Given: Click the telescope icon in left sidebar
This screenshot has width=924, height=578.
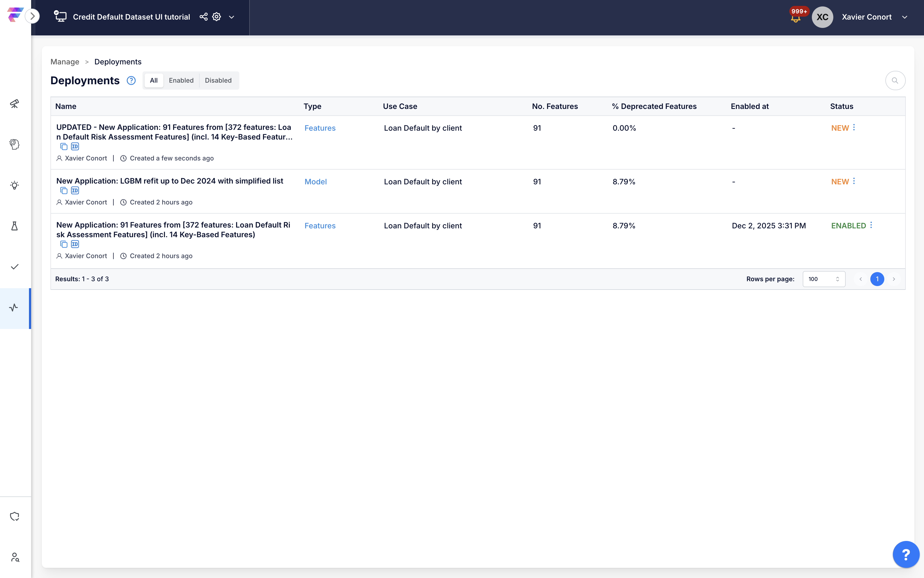Looking at the screenshot, I should tap(14, 104).
